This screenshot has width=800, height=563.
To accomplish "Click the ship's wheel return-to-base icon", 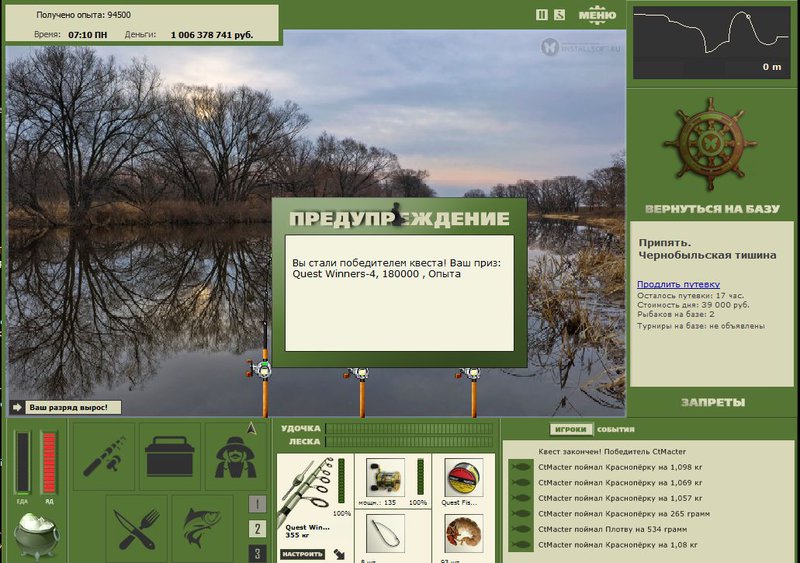I will pos(710,144).
